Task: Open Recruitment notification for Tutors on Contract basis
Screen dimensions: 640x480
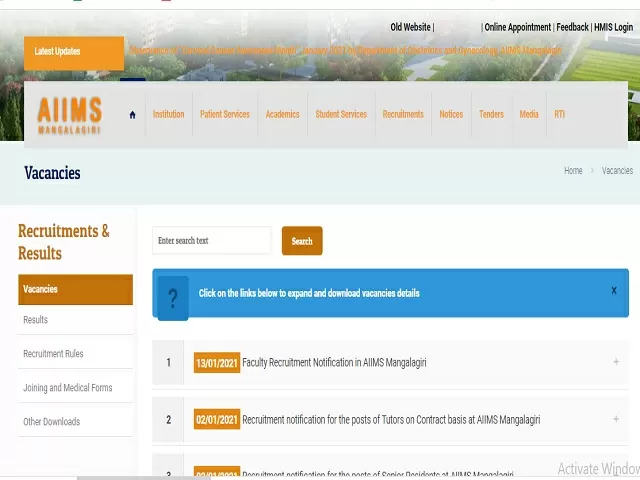Action: pos(391,420)
